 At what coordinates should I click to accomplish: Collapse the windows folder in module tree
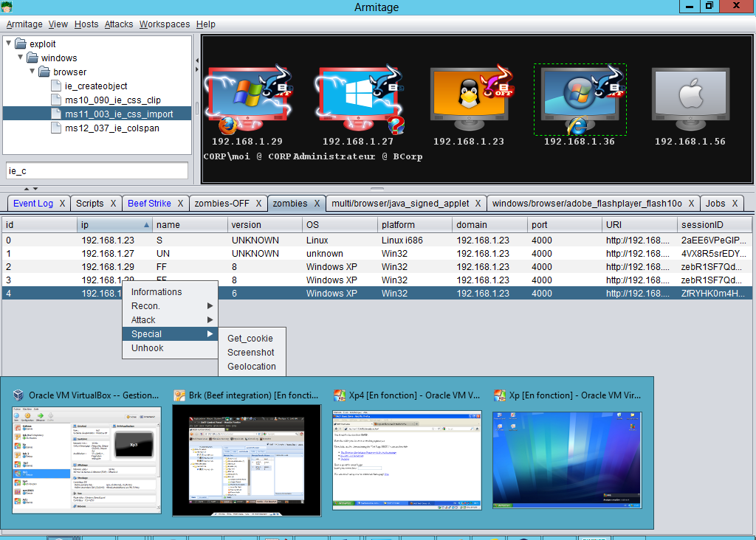point(20,58)
